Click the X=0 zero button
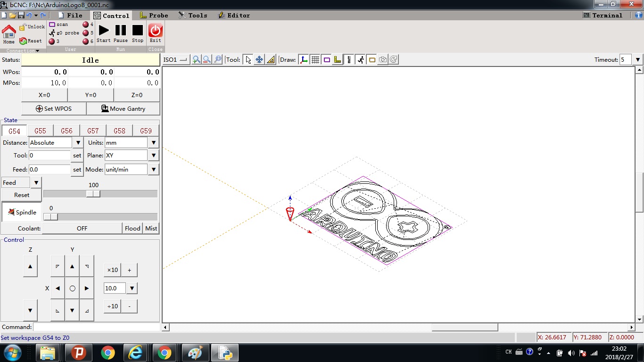This screenshot has width=644, height=362. [x=44, y=95]
